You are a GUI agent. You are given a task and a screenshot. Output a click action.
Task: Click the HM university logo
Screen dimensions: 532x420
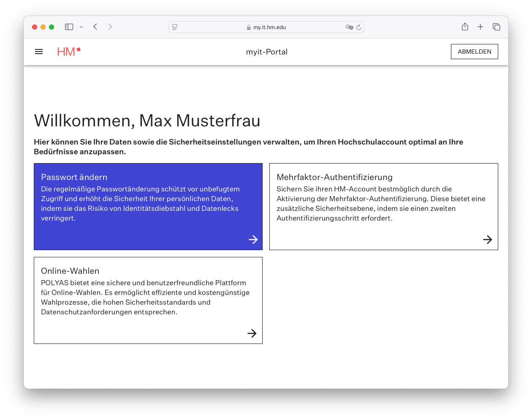click(68, 52)
